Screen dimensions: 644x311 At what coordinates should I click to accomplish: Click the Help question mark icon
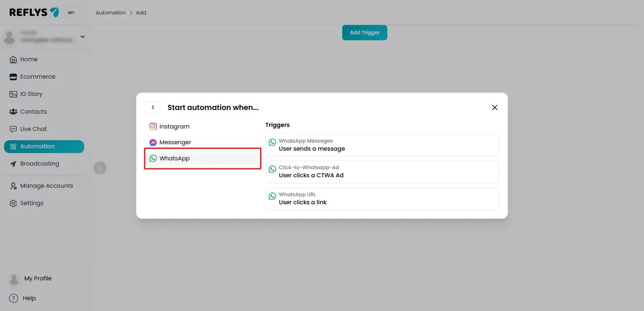point(14,298)
